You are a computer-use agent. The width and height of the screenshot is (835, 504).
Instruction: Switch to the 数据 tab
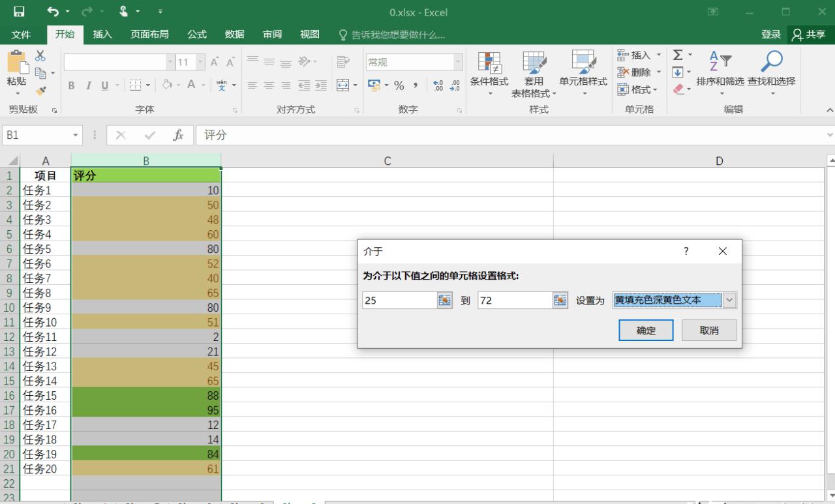pos(235,35)
